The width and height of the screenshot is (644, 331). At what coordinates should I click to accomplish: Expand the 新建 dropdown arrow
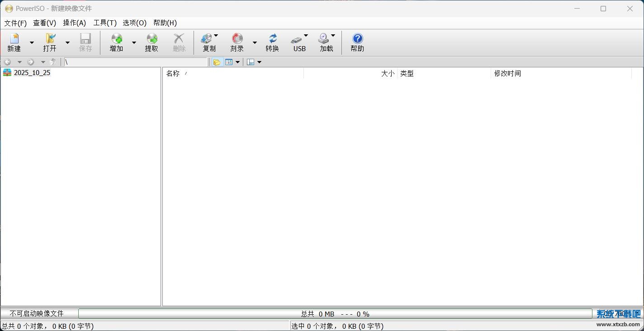coord(32,43)
